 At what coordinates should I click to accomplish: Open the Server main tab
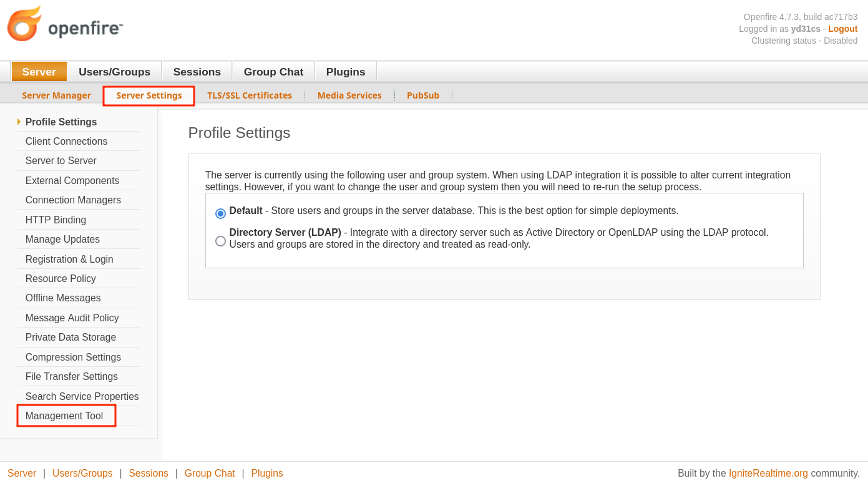coord(39,72)
